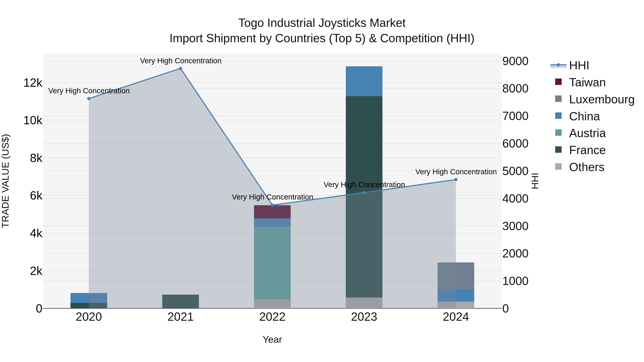Select the 2023 HHI data point
This screenshot has width=644, height=362.
coord(364,193)
